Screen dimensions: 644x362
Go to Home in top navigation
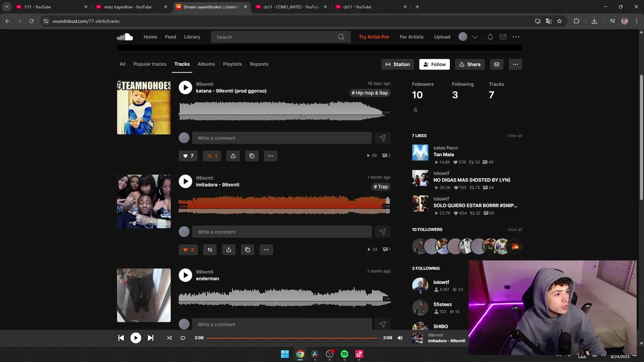[x=150, y=37]
